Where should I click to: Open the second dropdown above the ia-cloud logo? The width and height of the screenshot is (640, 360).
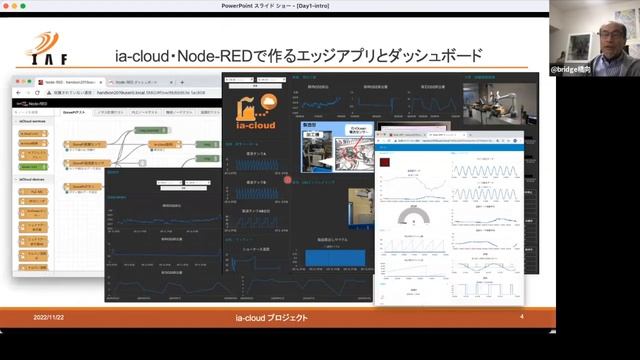[x=271, y=80]
